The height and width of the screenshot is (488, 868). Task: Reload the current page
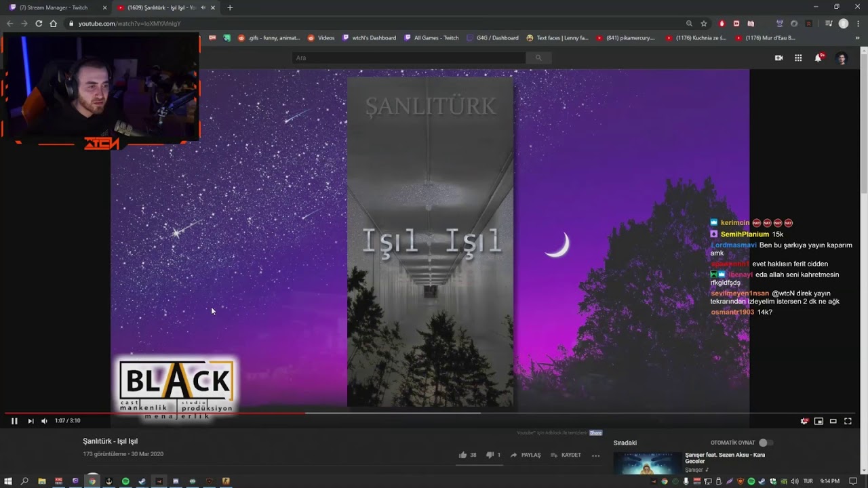pyautogui.click(x=39, y=23)
